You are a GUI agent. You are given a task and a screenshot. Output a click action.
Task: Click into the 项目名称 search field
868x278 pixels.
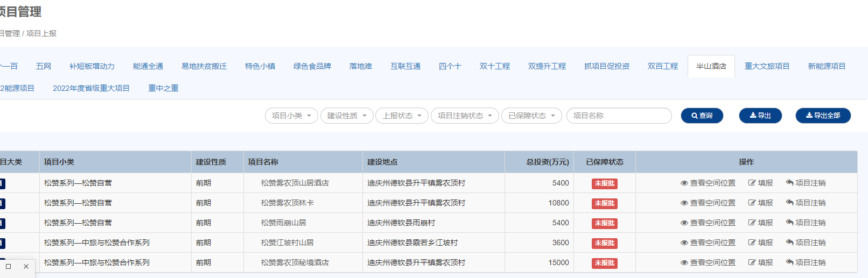pyautogui.click(x=619, y=116)
